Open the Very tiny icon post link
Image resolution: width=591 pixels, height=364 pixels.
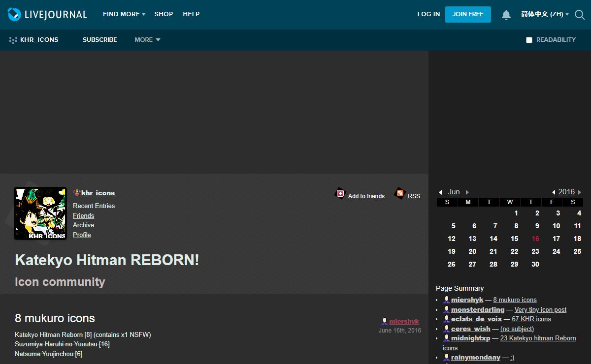click(x=540, y=309)
